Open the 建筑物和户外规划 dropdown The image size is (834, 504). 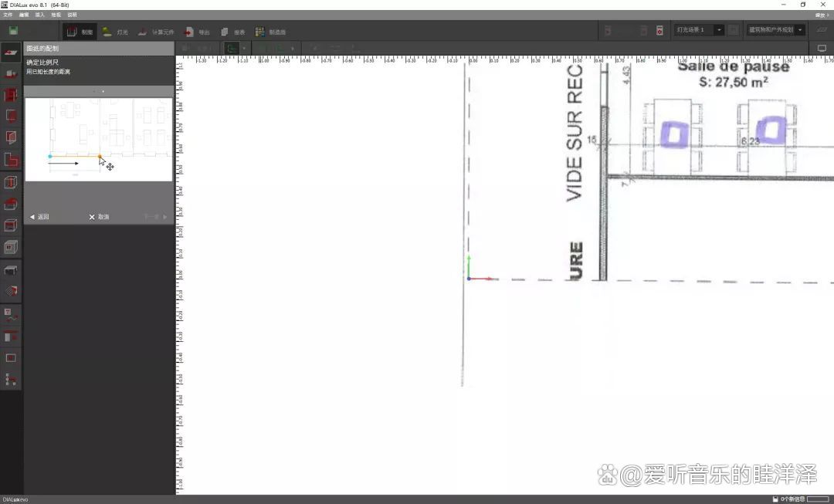[775, 30]
